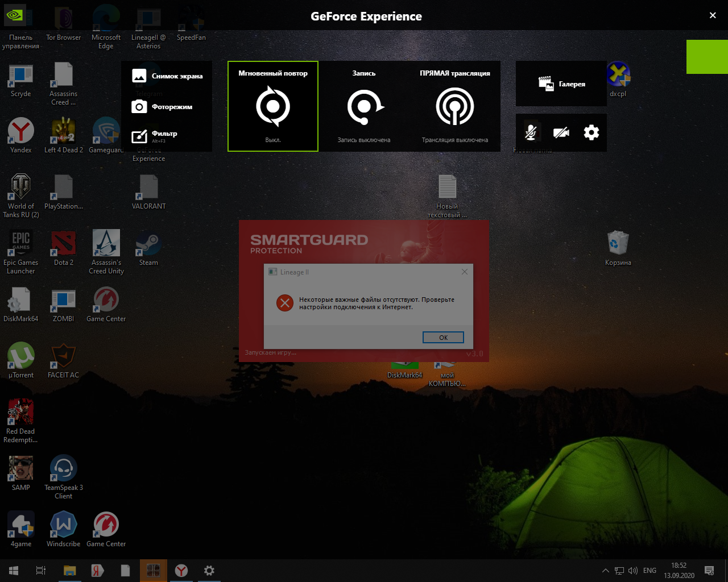Viewport: 728px width, 582px height.
Task: Open the Record (Запись) tile
Action: click(364, 106)
